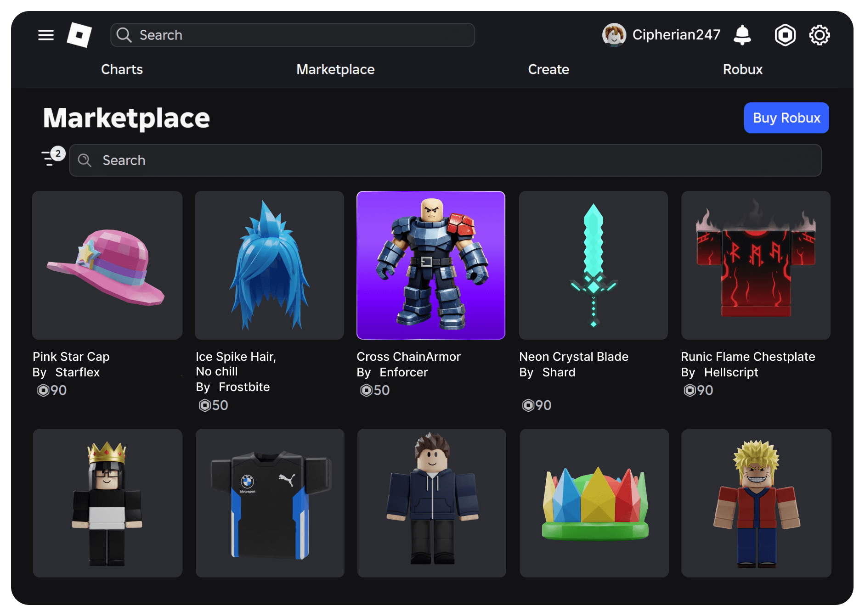Open the marketplace filter icon with badge
The height and width of the screenshot is (616, 865).
(52, 157)
